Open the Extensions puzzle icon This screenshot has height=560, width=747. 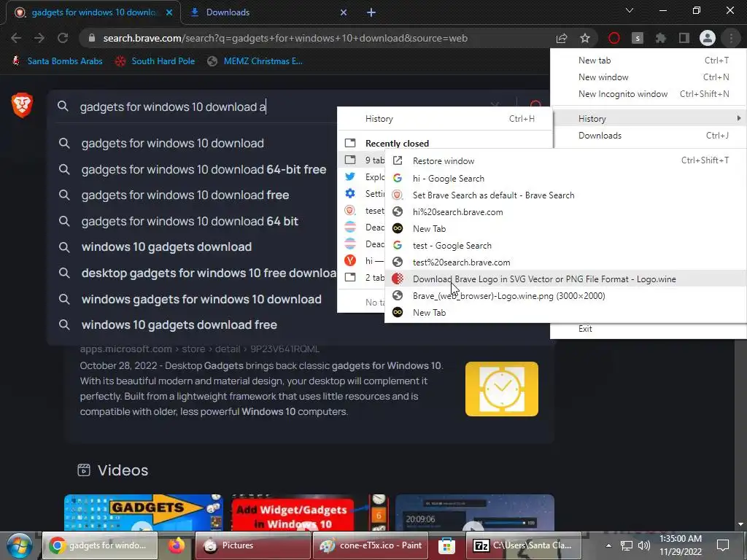(x=661, y=38)
